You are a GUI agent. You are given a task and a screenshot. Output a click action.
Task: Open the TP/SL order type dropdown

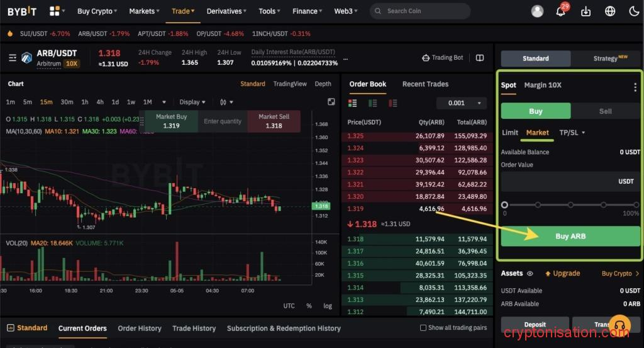[572, 133]
